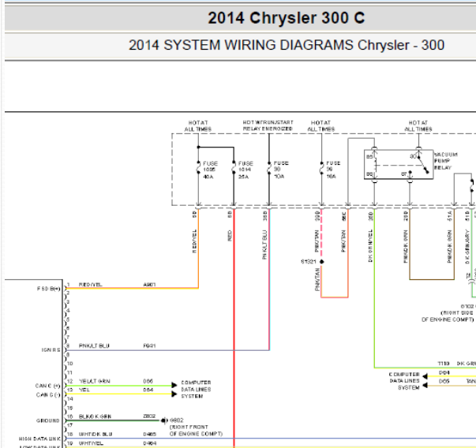Click the 40A fuse symbol
476x448 pixels.
(198, 168)
